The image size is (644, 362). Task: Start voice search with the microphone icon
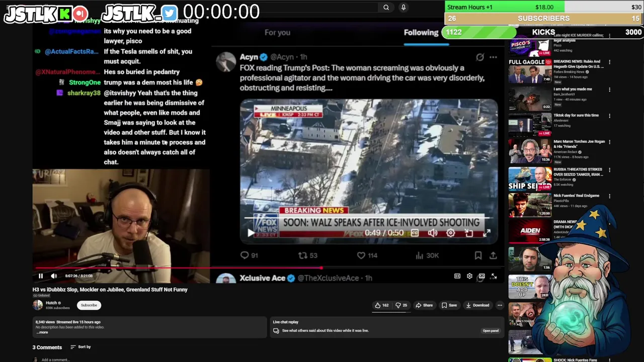[x=403, y=8]
